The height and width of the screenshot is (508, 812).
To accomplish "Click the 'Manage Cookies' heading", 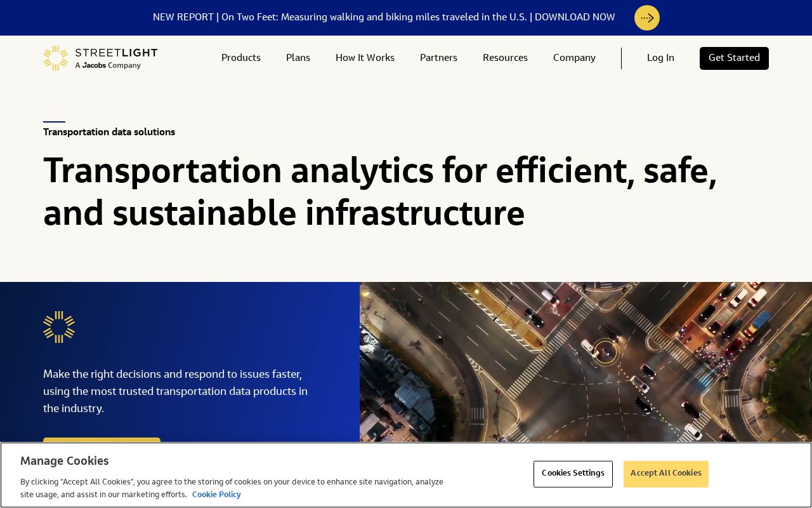I will (65, 461).
